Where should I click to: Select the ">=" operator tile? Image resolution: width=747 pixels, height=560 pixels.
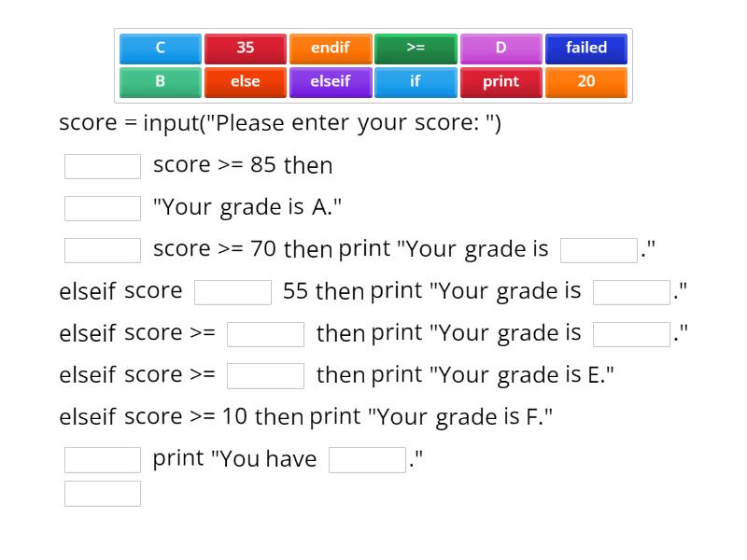[x=416, y=48]
